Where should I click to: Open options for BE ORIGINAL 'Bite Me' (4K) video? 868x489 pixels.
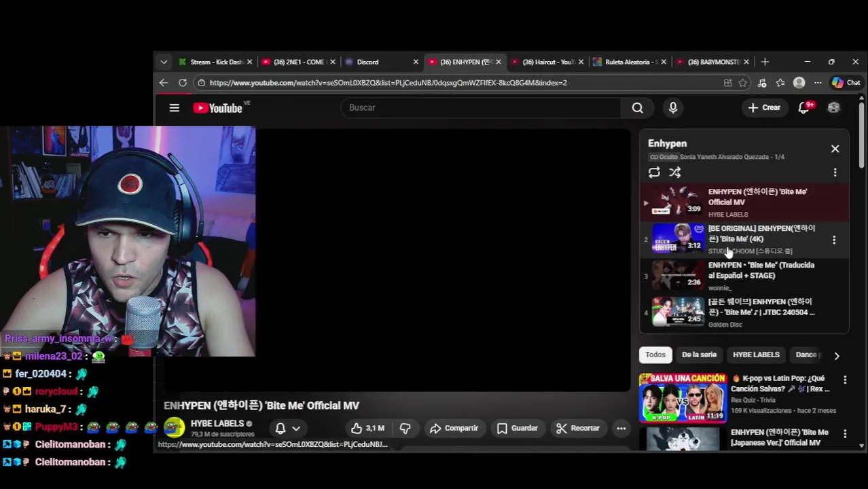coord(834,240)
